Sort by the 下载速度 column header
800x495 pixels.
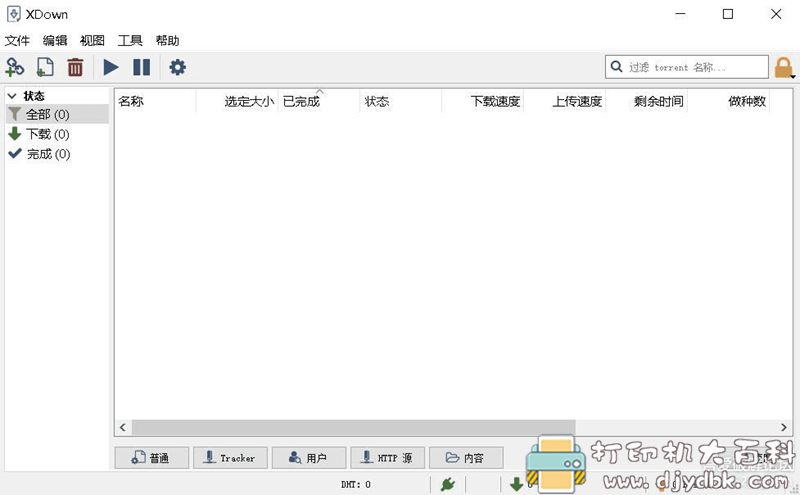pyautogui.click(x=483, y=102)
